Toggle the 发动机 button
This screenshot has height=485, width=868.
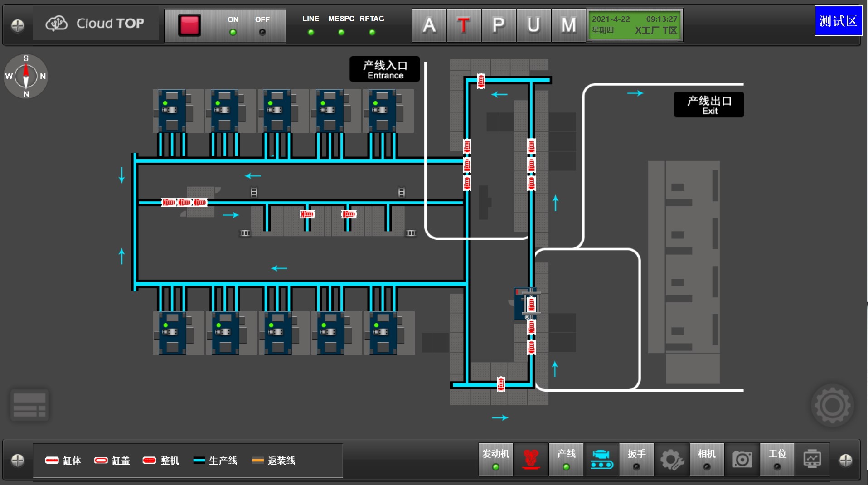pyautogui.click(x=496, y=460)
